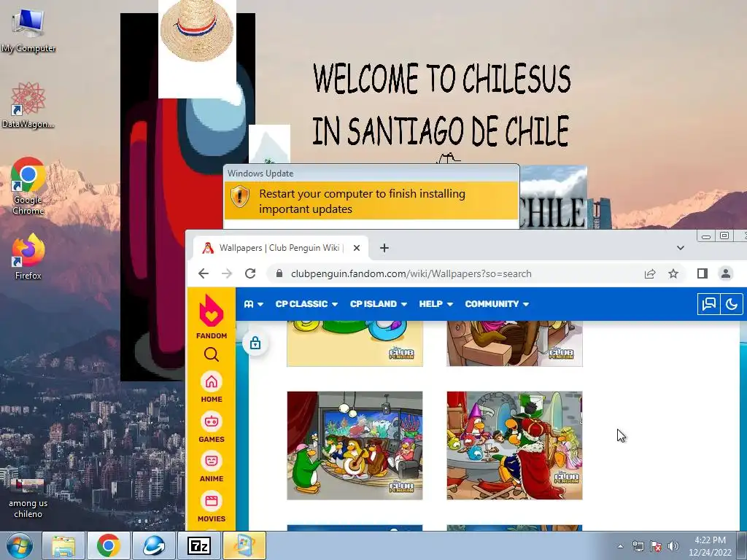747x560 pixels.
Task: Open the DataWagon desktop shortcut
Action: coord(28,105)
